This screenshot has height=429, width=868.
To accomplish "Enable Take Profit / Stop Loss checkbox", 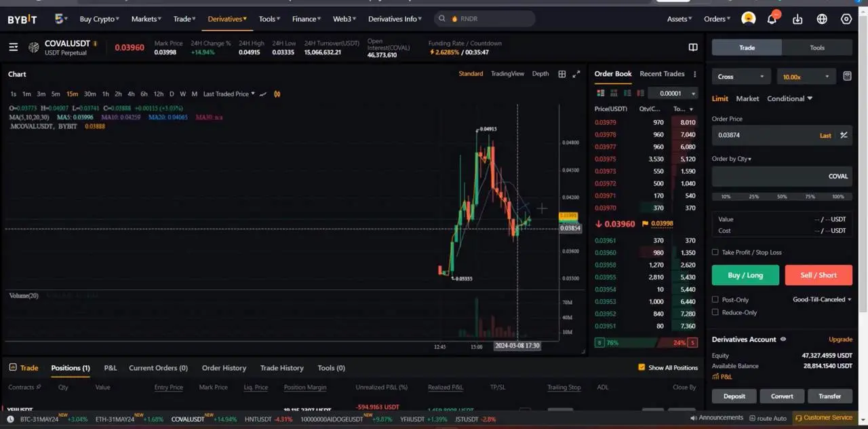I will click(715, 252).
